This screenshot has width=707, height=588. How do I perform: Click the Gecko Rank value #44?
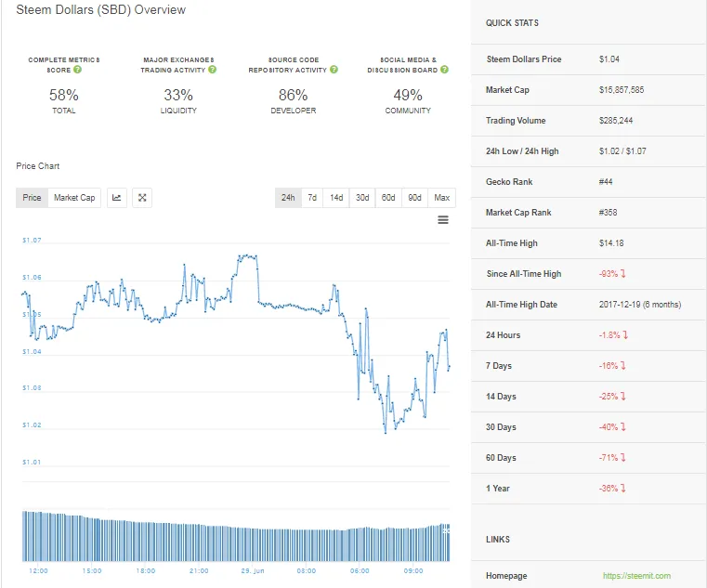coord(606,182)
